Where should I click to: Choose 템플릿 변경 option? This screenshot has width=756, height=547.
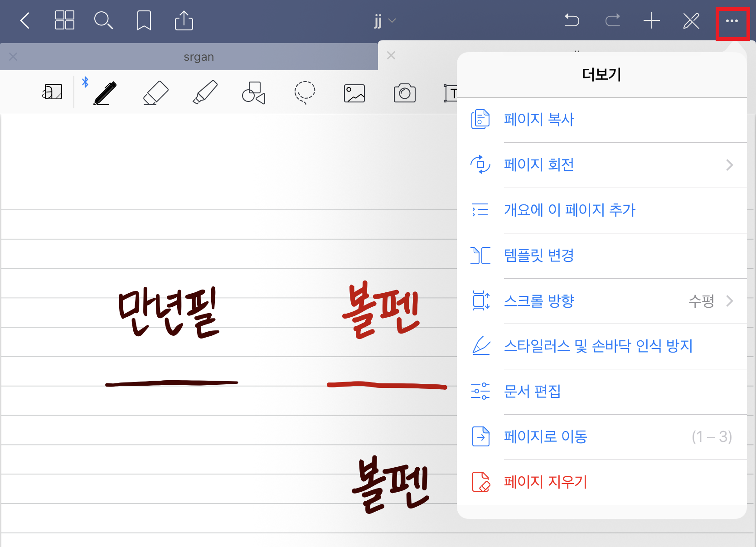click(x=602, y=256)
